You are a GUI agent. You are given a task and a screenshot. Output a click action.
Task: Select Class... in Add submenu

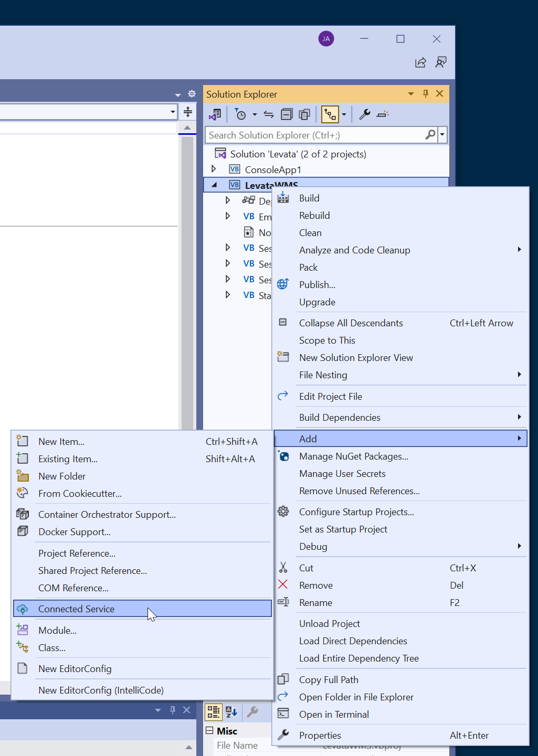[142, 647]
